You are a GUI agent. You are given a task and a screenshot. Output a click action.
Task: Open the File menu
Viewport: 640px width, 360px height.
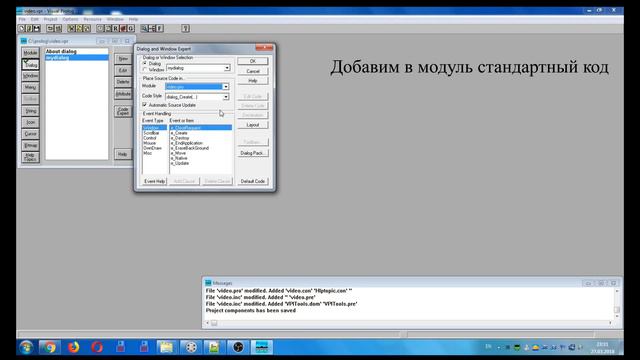click(22, 19)
